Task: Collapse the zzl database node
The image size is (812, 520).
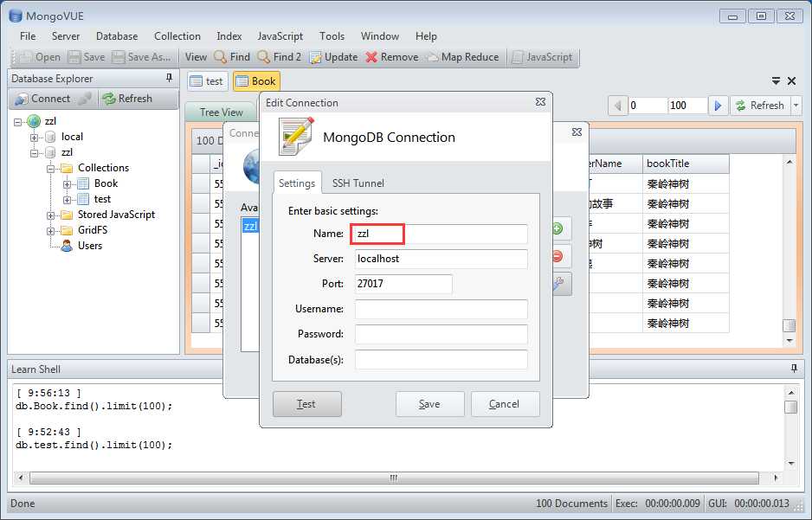Action: 34,153
